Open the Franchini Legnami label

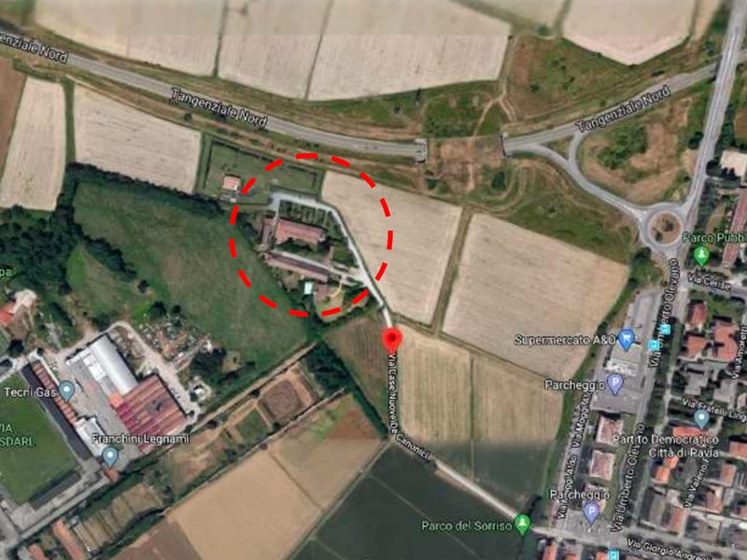click(x=141, y=439)
